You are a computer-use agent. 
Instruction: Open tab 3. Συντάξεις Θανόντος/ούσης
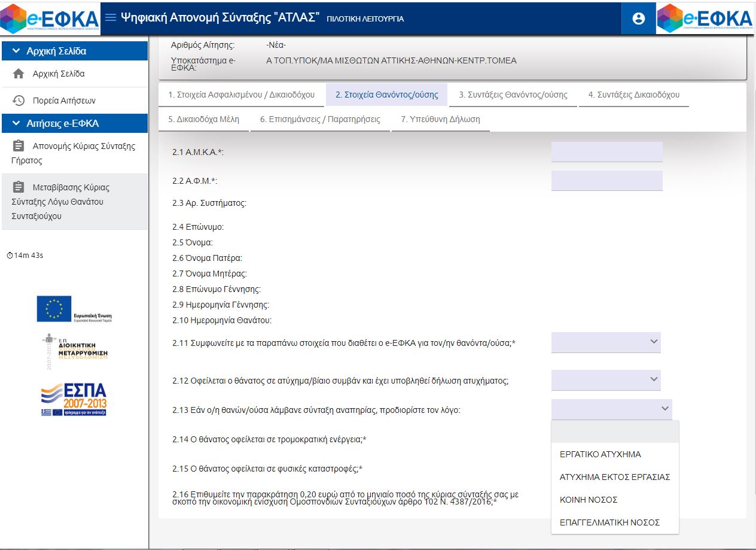click(513, 95)
